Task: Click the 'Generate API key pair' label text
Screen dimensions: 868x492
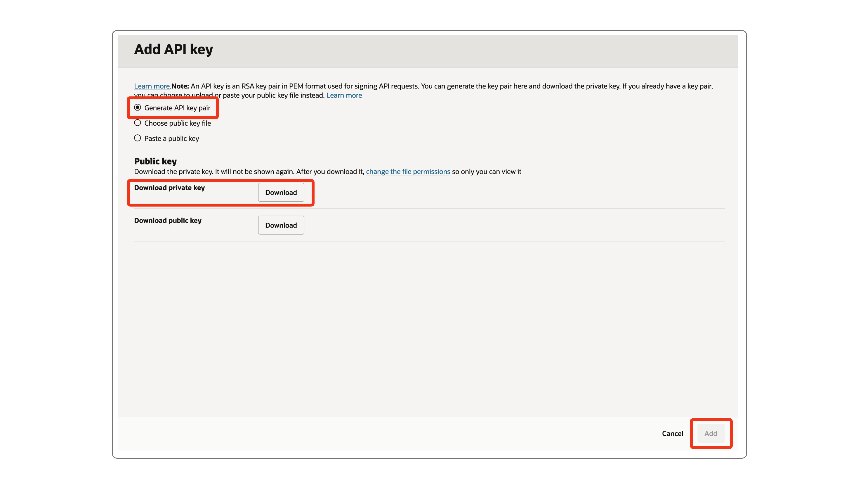Action: [x=177, y=108]
